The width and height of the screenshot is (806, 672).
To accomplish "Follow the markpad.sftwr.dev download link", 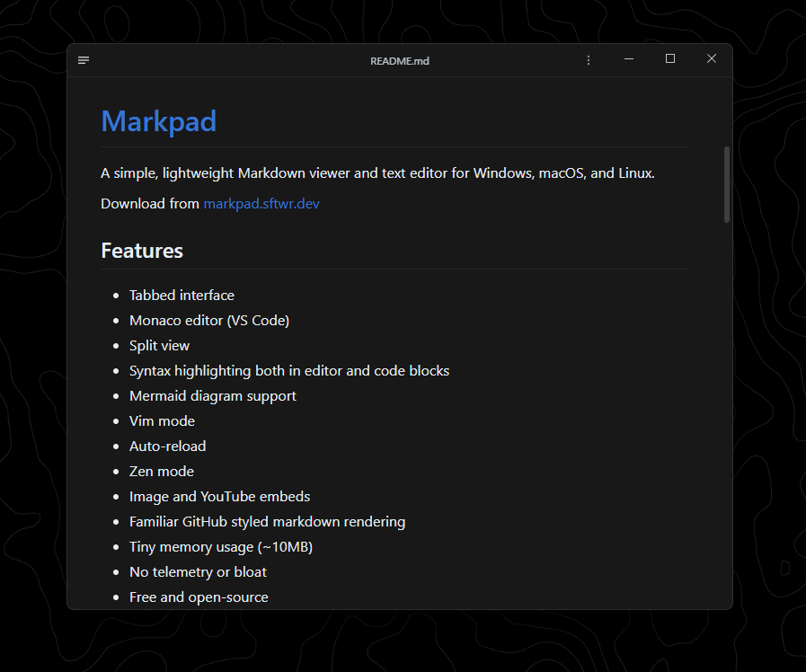I will coord(261,203).
